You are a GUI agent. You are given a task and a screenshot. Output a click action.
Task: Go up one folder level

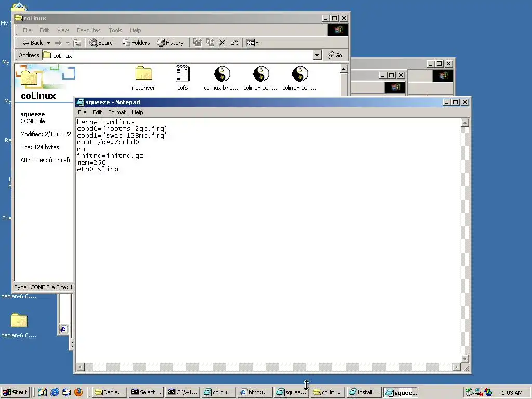coord(77,43)
